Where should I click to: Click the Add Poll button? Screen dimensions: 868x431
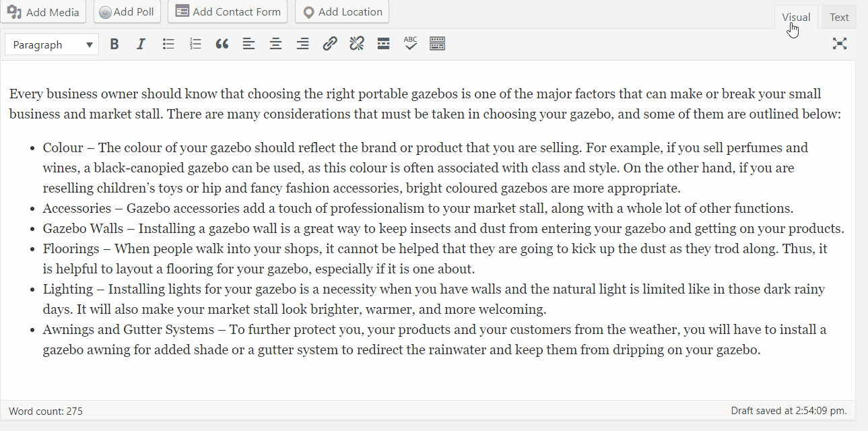click(x=127, y=12)
